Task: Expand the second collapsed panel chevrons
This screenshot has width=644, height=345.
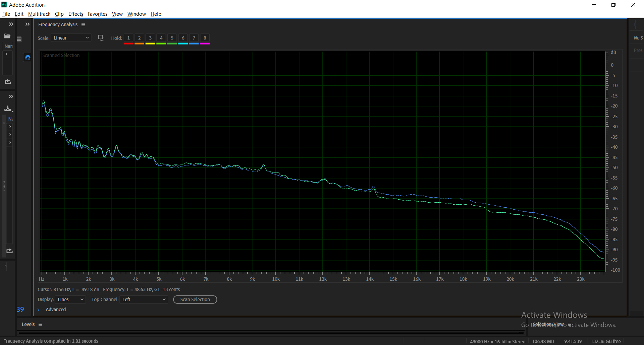Action: click(28, 24)
